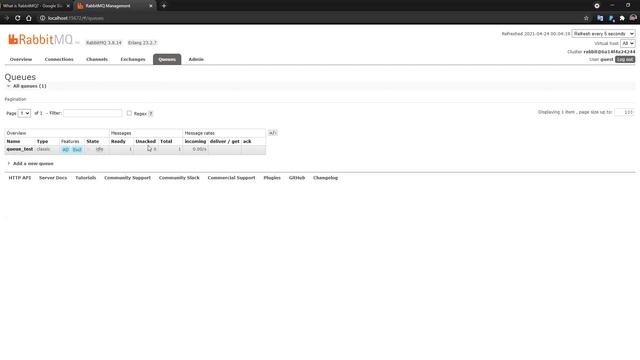Click the RabbitMQ logo

(x=40, y=40)
